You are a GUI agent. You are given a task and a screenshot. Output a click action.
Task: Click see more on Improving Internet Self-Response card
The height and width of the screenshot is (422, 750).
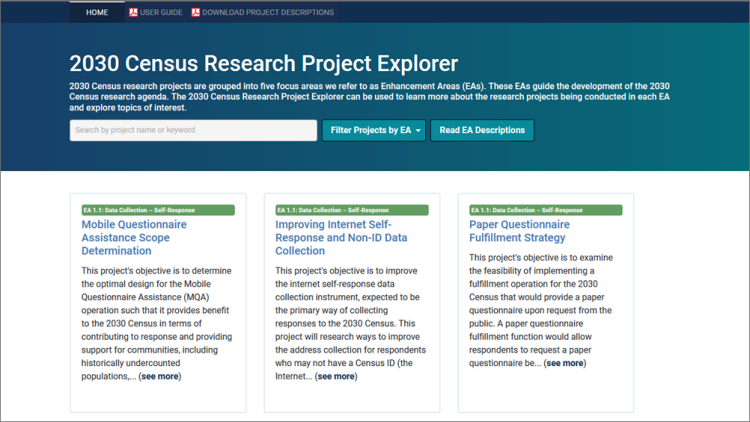point(336,377)
